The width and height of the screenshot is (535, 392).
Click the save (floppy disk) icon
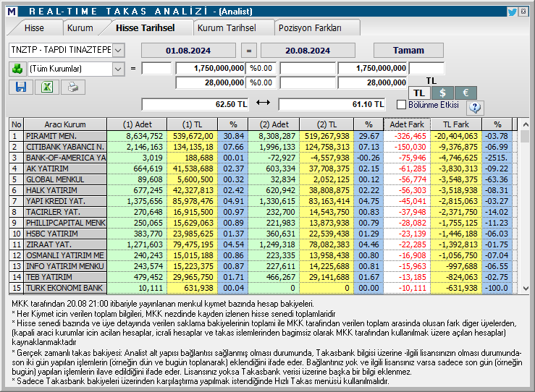[x=21, y=87]
